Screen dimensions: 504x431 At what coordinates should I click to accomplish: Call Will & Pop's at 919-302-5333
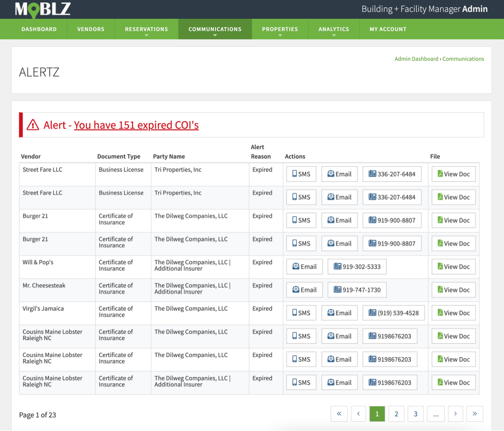tap(357, 267)
